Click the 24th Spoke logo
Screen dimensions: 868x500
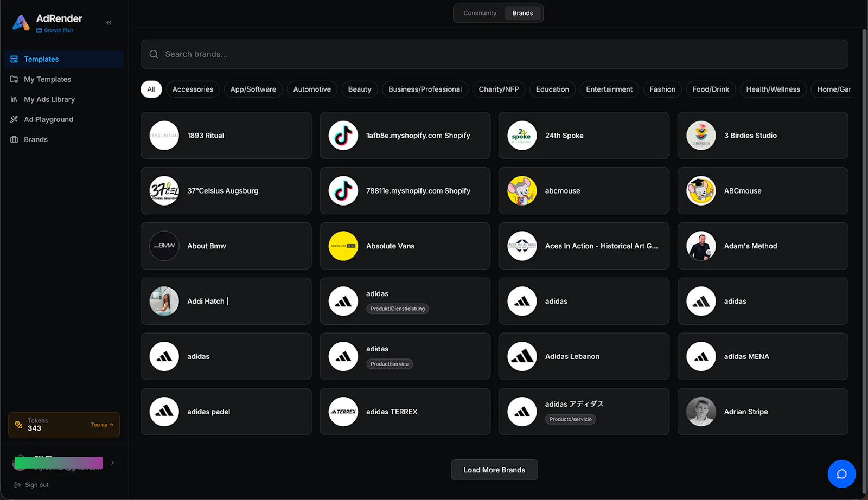522,136
